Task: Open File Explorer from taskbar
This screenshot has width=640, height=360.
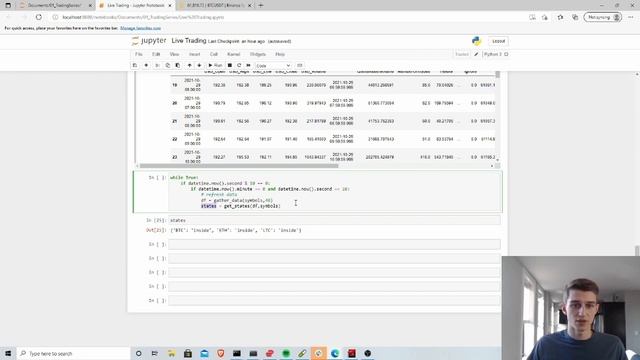Action: [x=171, y=353]
